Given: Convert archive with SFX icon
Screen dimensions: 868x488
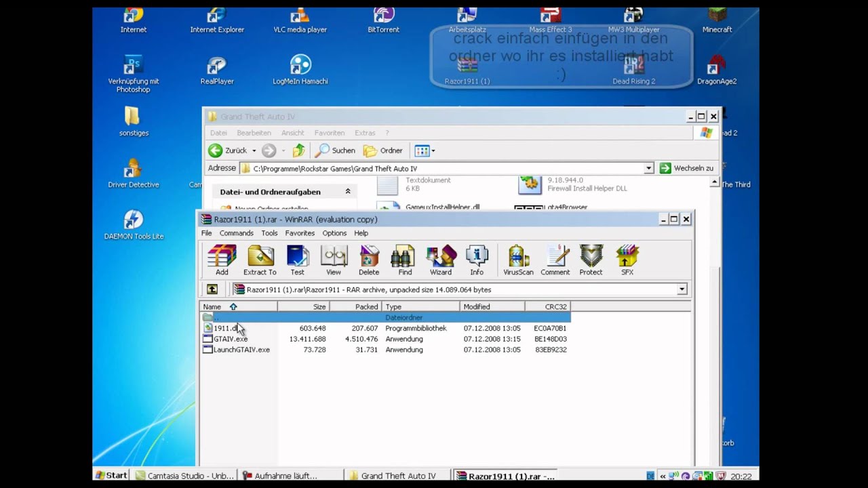Looking at the screenshot, I should pyautogui.click(x=627, y=260).
